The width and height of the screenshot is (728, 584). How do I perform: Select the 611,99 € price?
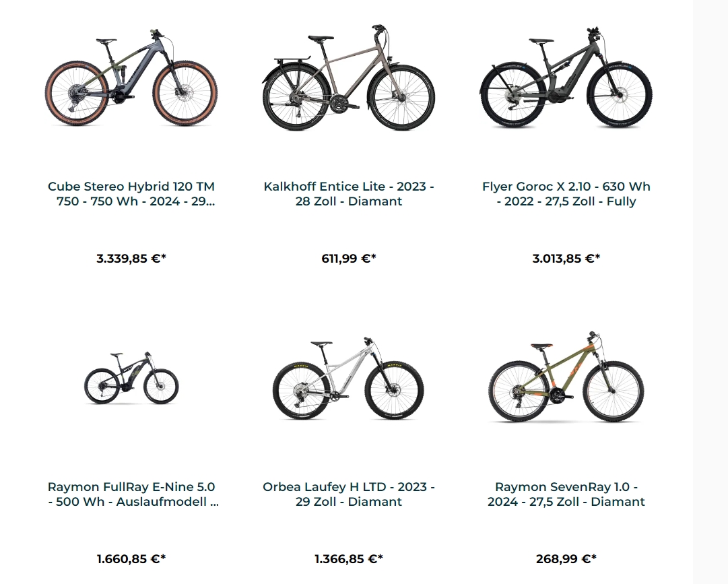coord(349,259)
